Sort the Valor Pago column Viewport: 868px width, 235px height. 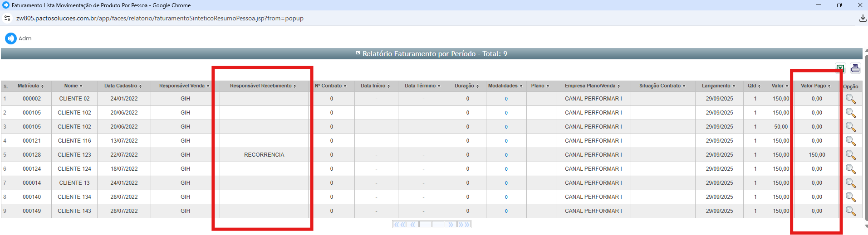click(x=815, y=86)
